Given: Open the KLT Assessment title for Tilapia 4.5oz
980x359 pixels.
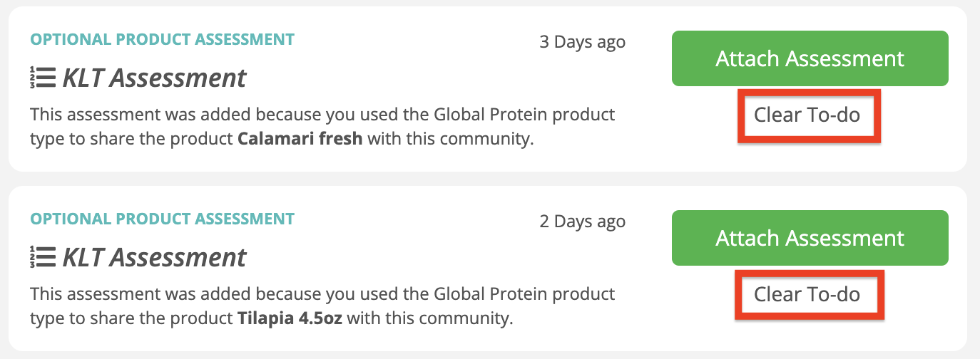Looking at the screenshot, I should pos(155,256).
